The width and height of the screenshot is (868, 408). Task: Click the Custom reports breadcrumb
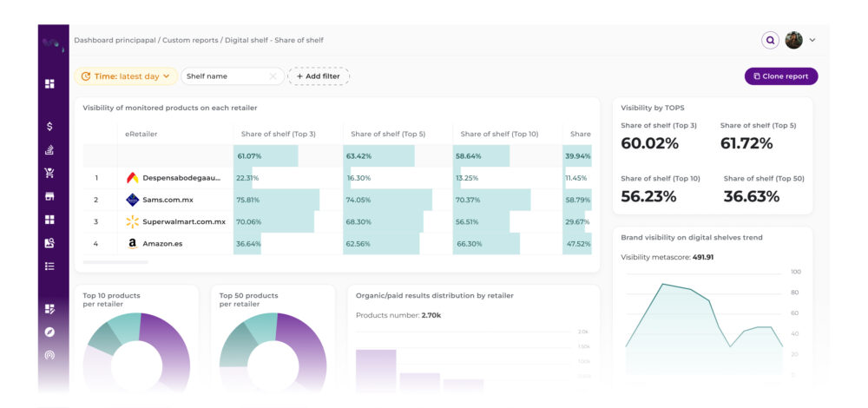tap(190, 41)
